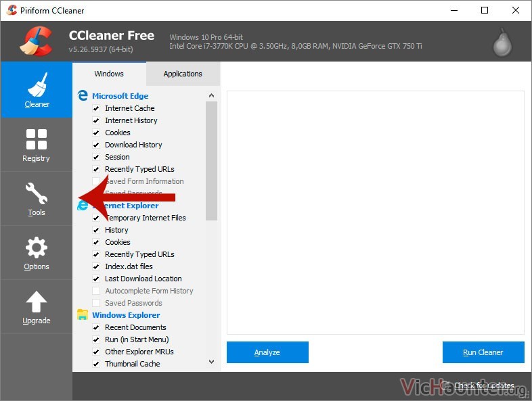Click the CCleaner logo in header
The width and height of the screenshot is (532, 401).
click(37, 41)
